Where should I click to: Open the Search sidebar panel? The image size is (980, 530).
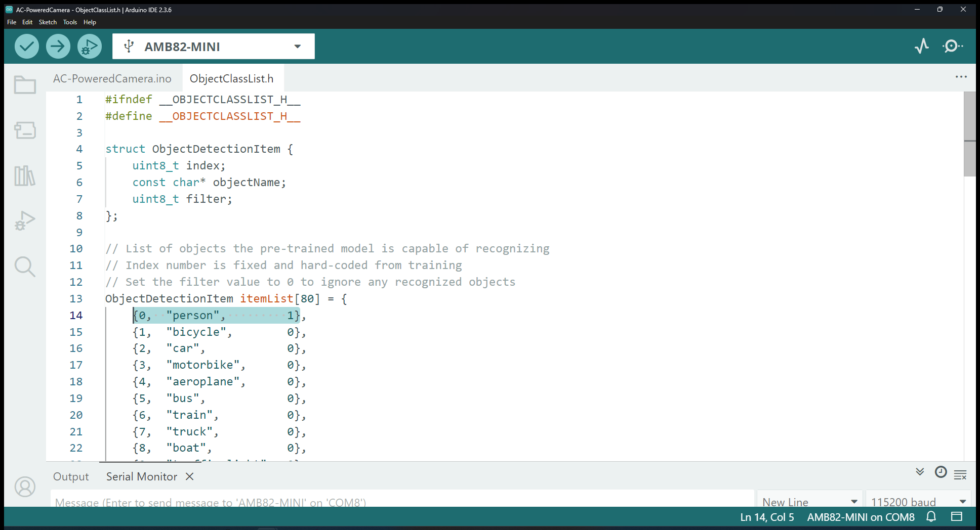click(25, 266)
